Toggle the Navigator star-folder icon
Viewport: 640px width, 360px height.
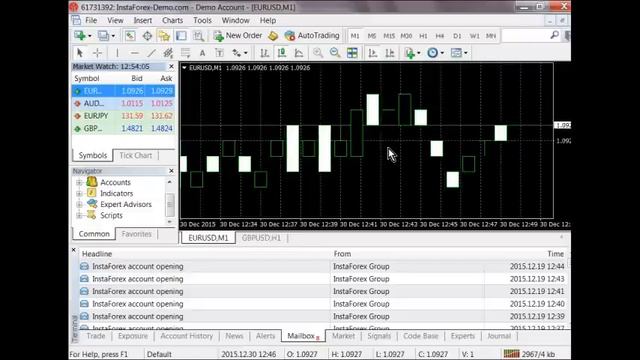164,36
